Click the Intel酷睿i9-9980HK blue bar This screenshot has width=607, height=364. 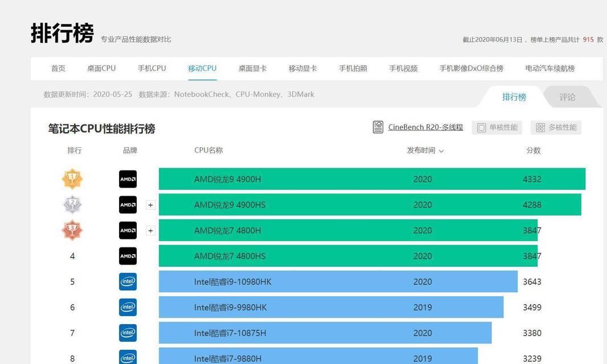[331, 307]
